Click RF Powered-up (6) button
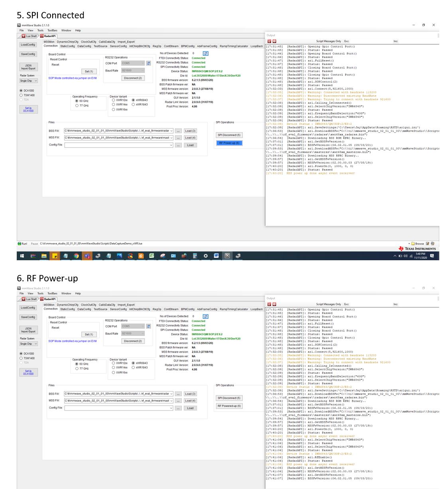 (x=229, y=406)
